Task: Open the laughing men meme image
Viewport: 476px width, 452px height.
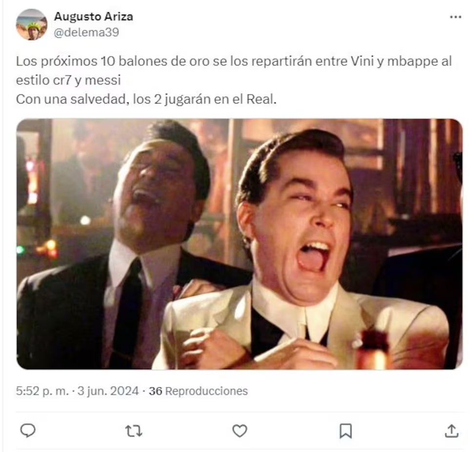Action: tap(239, 244)
